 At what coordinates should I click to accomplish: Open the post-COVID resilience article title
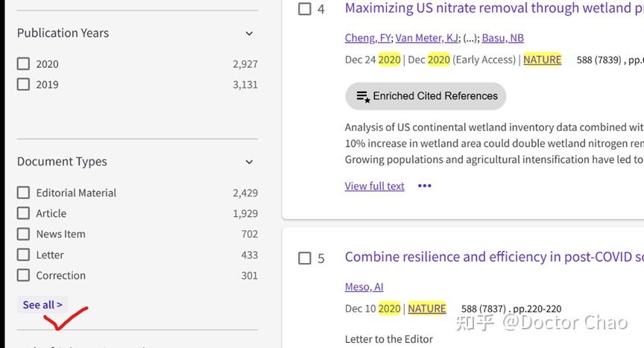(492, 257)
